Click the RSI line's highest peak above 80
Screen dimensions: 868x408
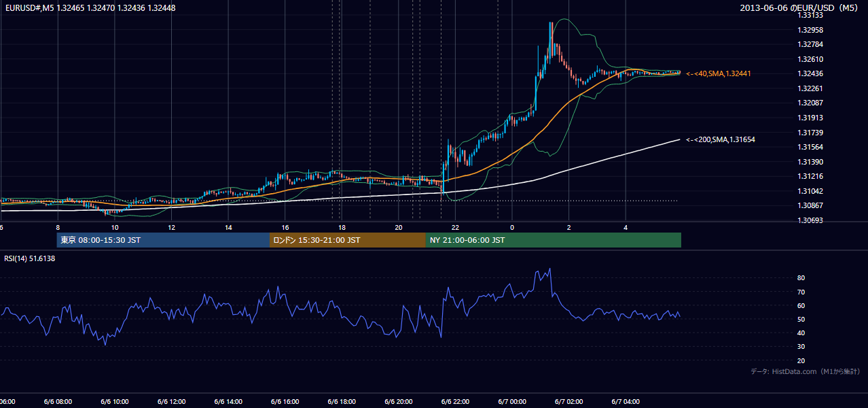[x=549, y=269]
